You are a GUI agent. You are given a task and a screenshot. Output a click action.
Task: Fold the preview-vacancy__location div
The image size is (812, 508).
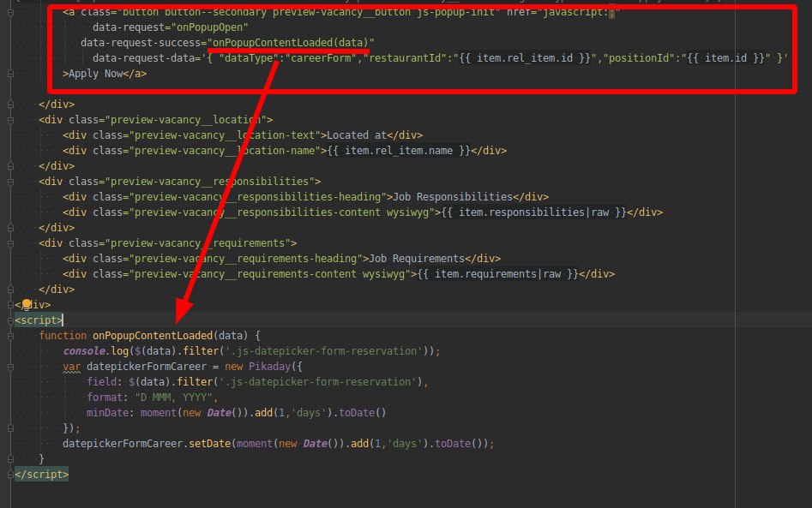tap(10, 120)
